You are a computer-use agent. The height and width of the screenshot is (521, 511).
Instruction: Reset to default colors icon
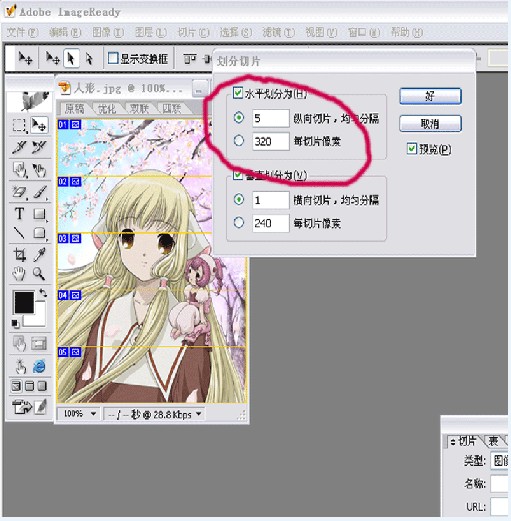(15, 323)
